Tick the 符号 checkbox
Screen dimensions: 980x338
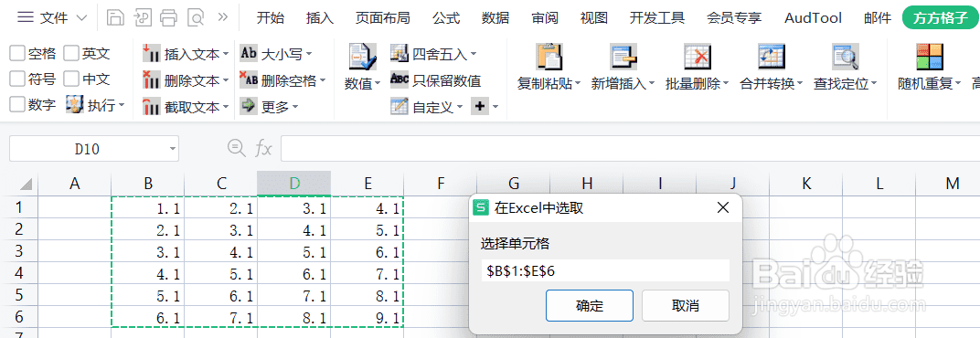point(17,79)
